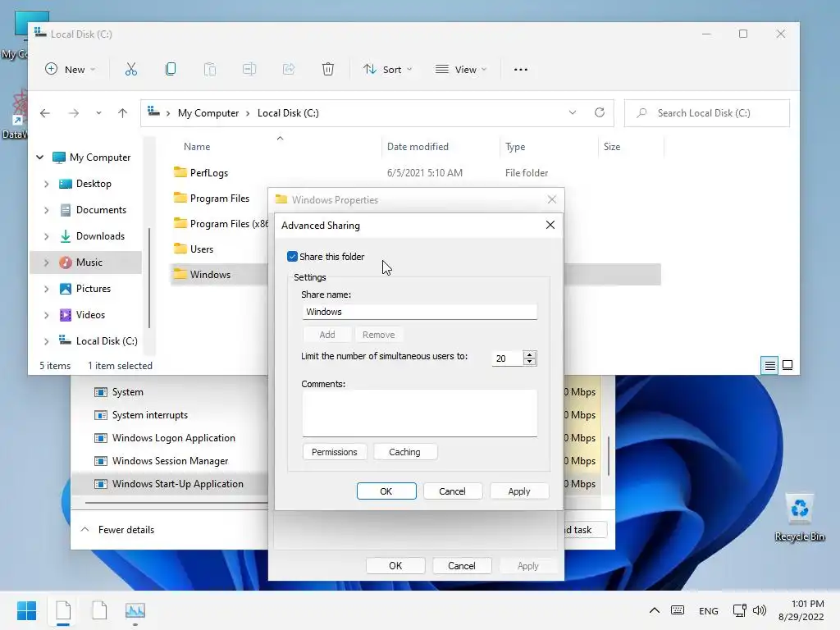The width and height of the screenshot is (840, 630).
Task: Select the PerfLogs folder icon
Action: pyautogui.click(x=180, y=172)
